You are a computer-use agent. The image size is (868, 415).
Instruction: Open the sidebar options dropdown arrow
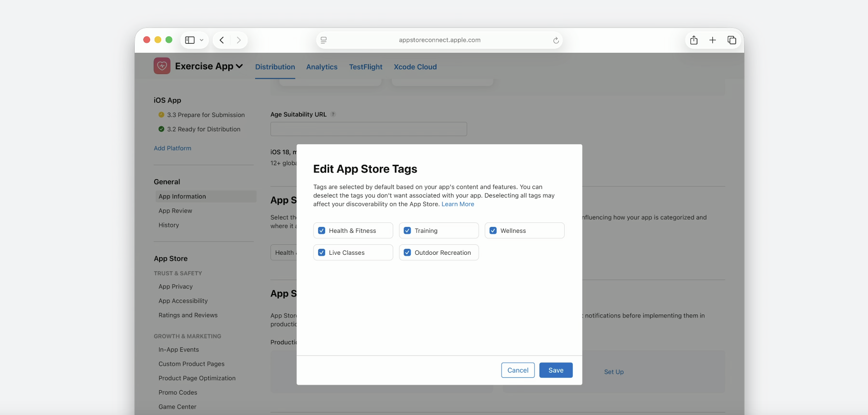point(201,40)
